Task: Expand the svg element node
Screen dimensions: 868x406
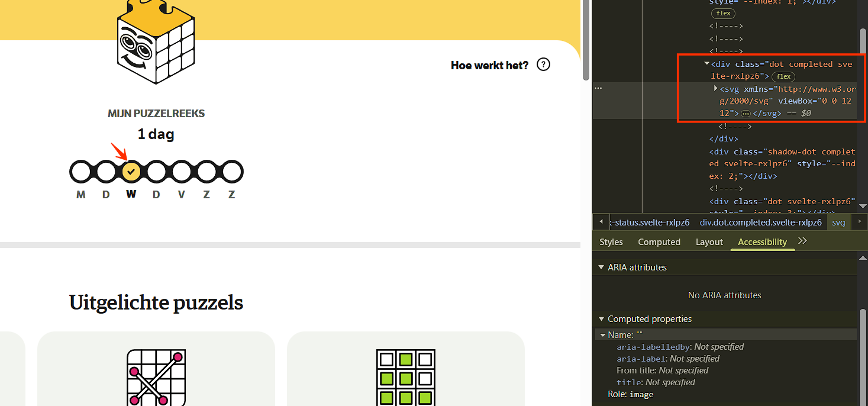Action: click(x=715, y=88)
